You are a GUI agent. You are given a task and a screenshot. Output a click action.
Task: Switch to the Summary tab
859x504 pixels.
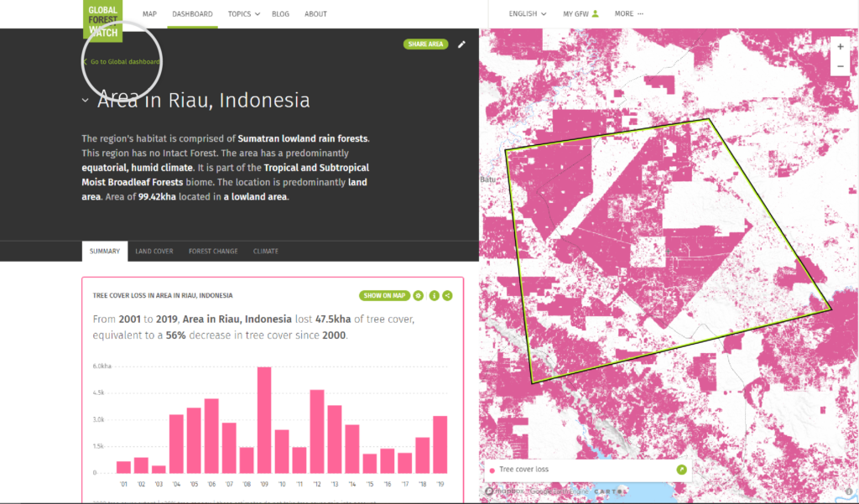(x=105, y=251)
